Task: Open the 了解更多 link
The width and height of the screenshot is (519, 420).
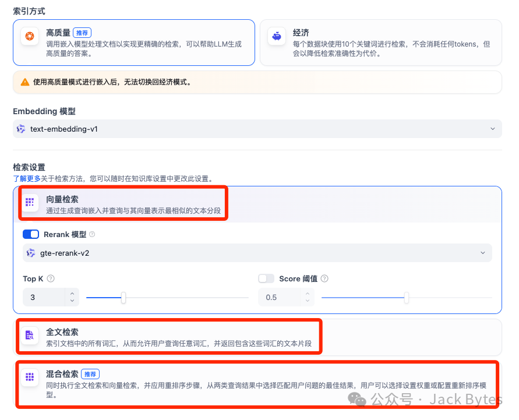Action: tap(27, 179)
